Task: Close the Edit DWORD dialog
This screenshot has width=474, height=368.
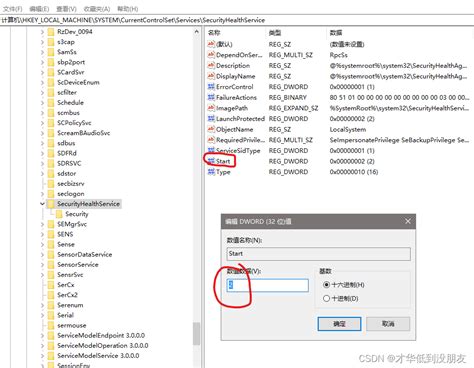Action: pos(408,221)
